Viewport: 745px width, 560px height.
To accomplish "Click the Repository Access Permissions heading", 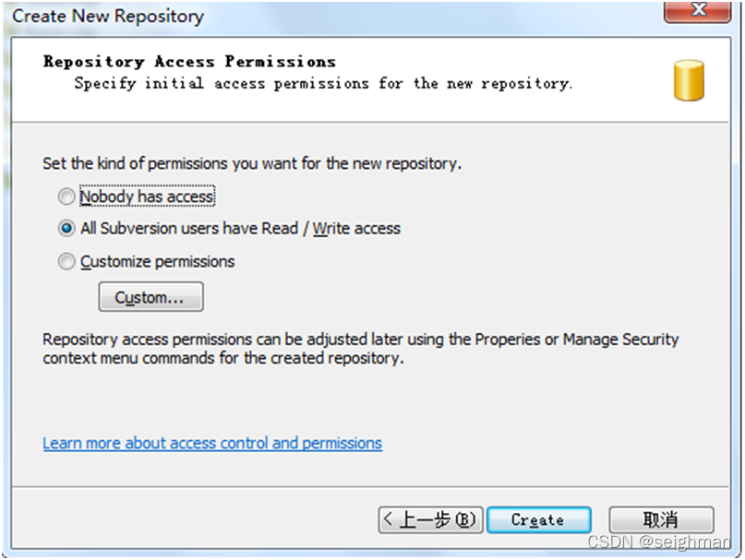I will (x=189, y=62).
